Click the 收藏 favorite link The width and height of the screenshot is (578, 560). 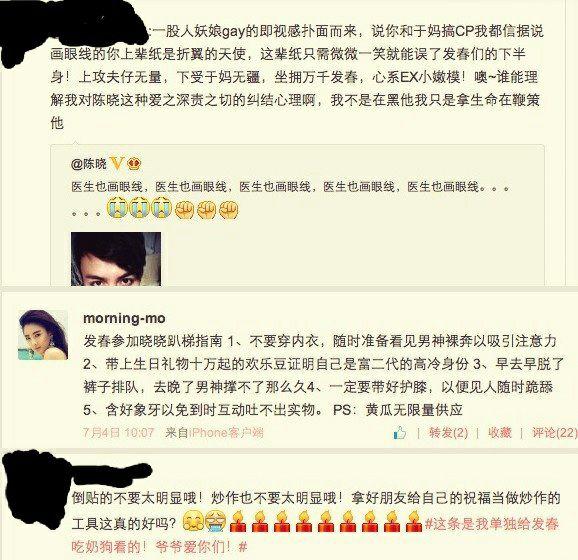[500, 432]
